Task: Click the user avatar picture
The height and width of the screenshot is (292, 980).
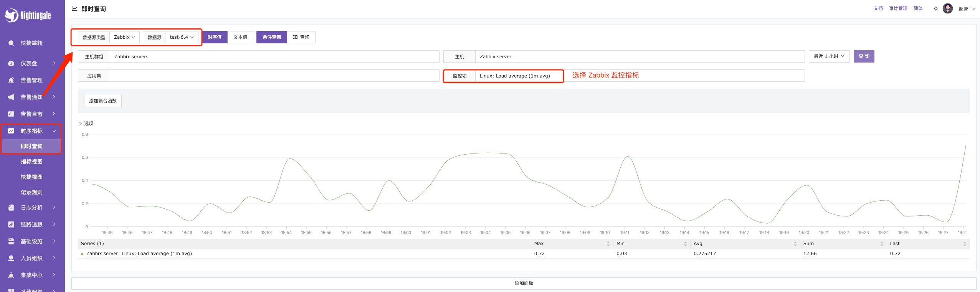Action: coord(948,8)
